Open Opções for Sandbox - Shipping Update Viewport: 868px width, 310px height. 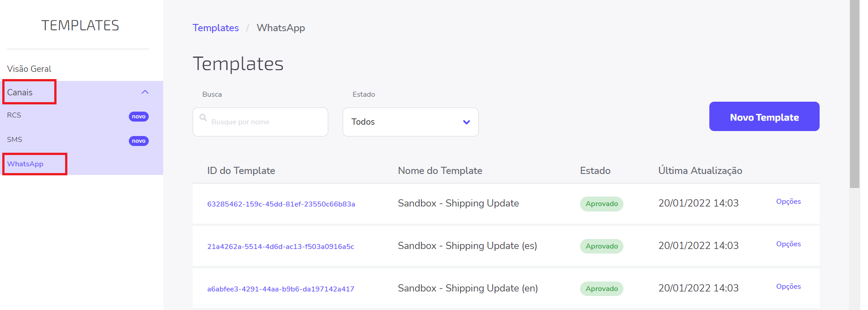[788, 202]
